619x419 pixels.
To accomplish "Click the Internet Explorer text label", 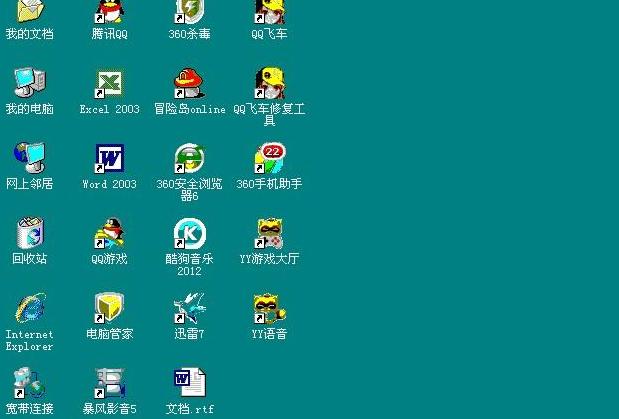I will tap(30, 340).
